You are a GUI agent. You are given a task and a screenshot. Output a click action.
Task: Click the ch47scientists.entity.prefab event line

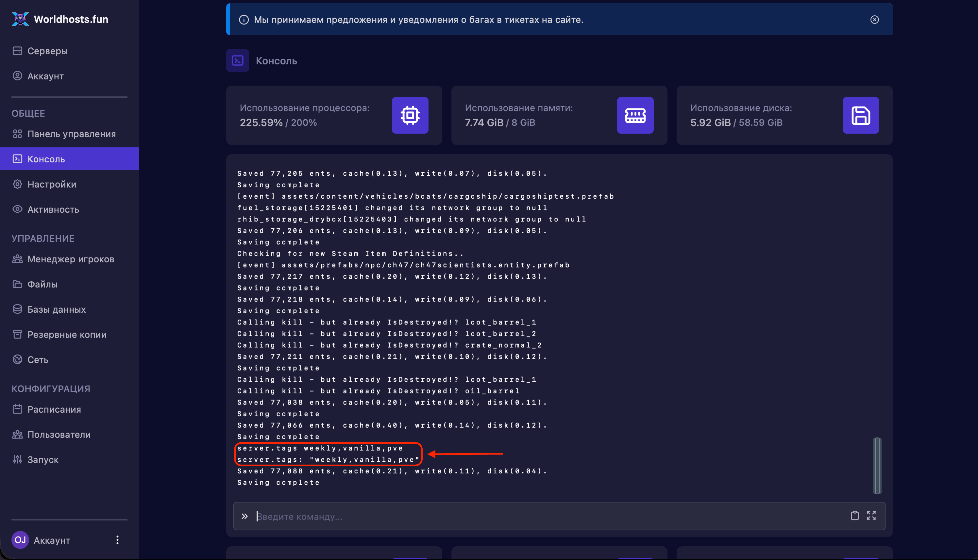pos(403,265)
